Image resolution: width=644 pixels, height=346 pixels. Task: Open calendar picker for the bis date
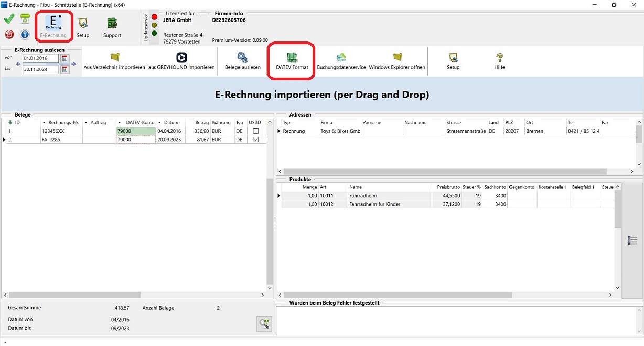click(65, 69)
